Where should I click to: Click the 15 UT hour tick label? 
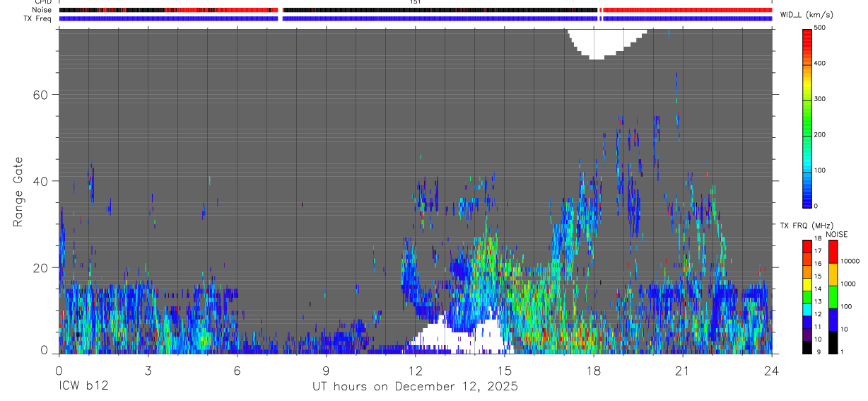(504, 370)
